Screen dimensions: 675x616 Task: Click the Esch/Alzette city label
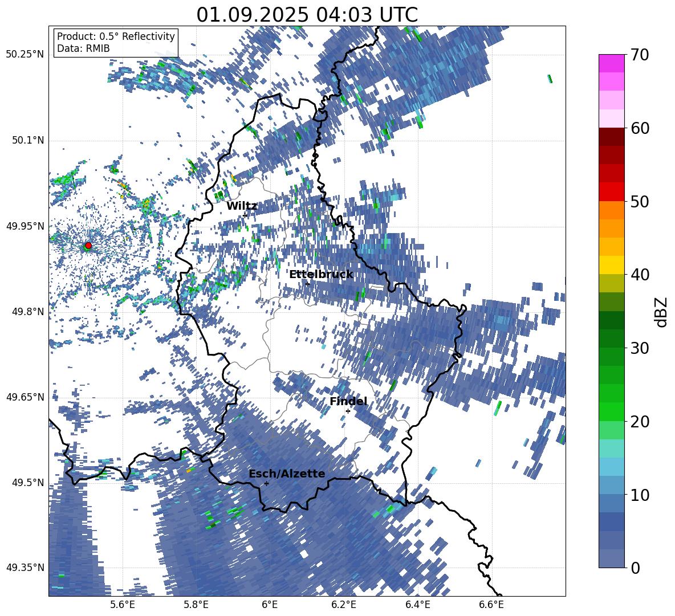(287, 474)
